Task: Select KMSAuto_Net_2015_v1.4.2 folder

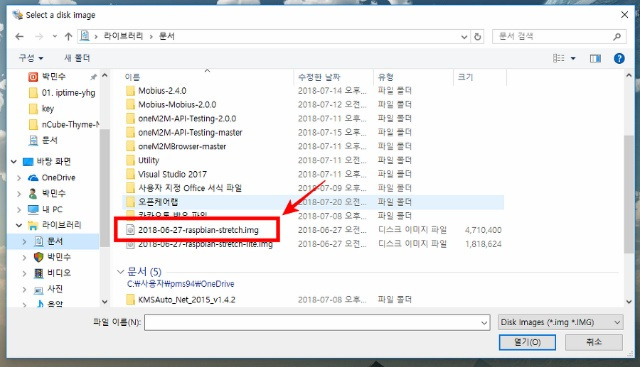Action: click(x=187, y=300)
